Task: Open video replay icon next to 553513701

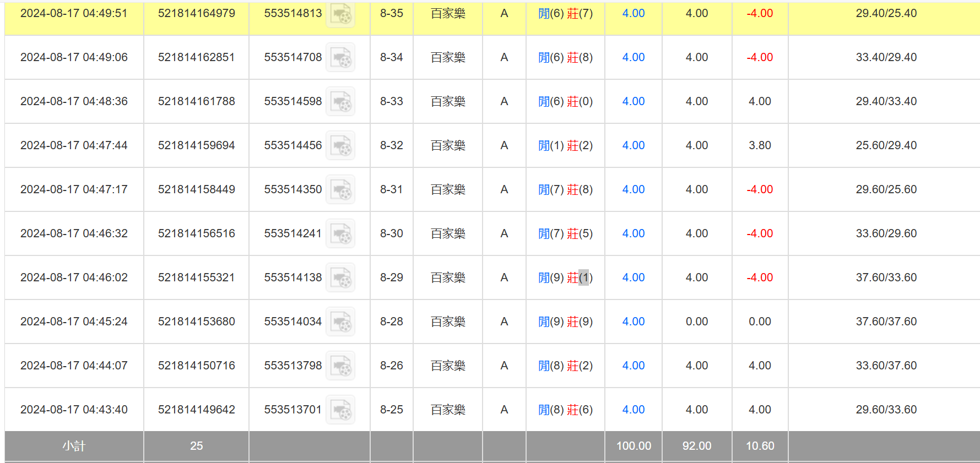Action: point(340,410)
